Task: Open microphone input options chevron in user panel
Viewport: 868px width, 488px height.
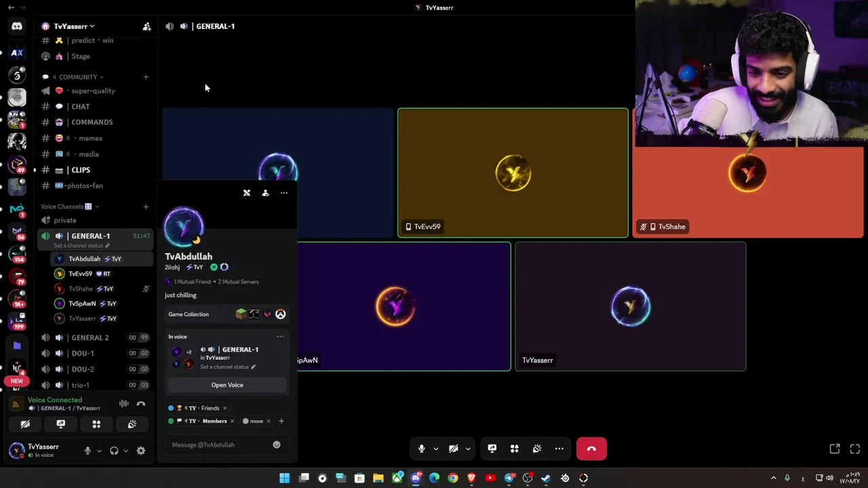Action: pyautogui.click(x=99, y=451)
